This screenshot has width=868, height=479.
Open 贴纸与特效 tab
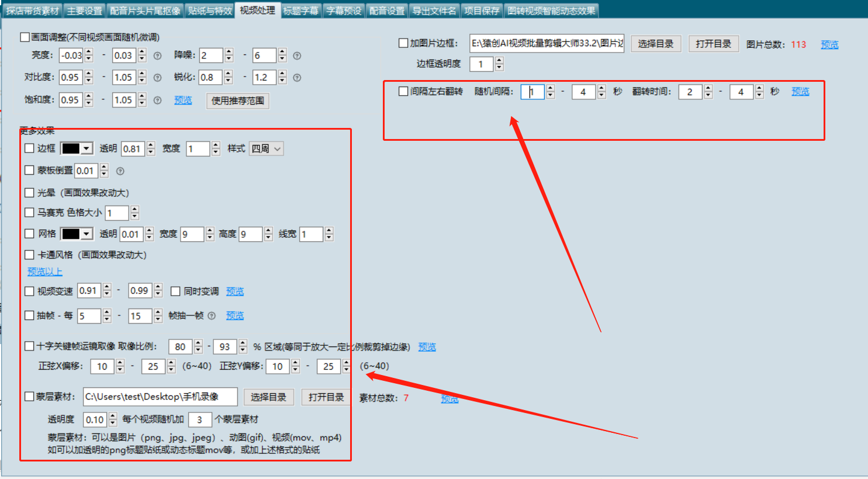pos(210,11)
